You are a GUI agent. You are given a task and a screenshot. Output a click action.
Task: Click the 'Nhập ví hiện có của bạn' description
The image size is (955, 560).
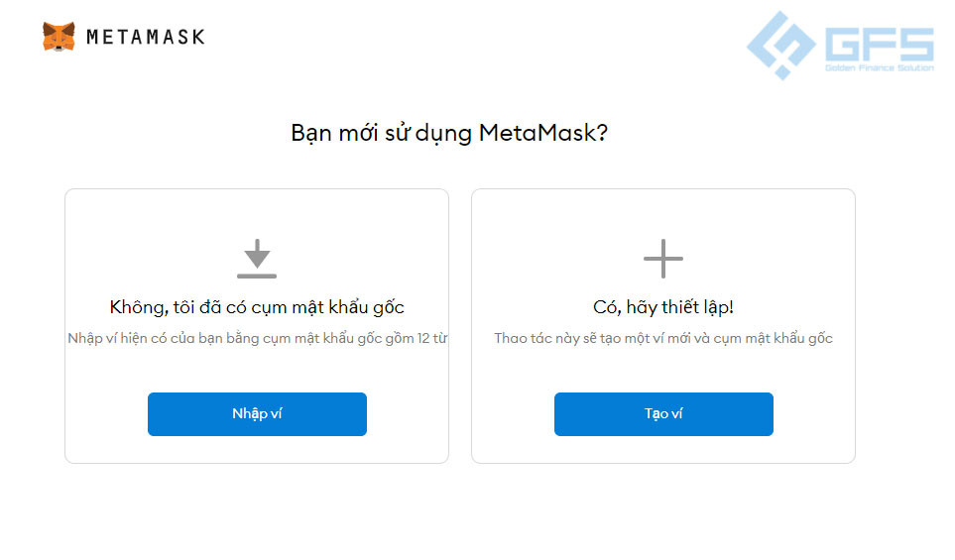point(257,338)
